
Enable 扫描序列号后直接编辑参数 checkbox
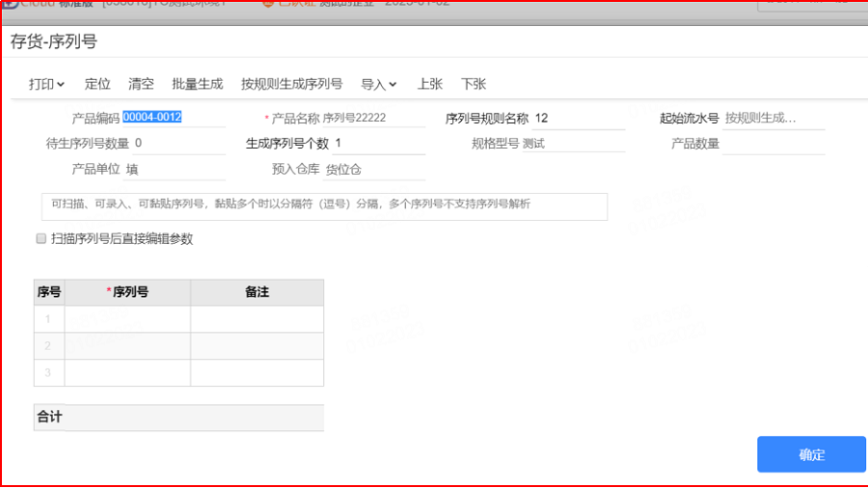point(41,238)
